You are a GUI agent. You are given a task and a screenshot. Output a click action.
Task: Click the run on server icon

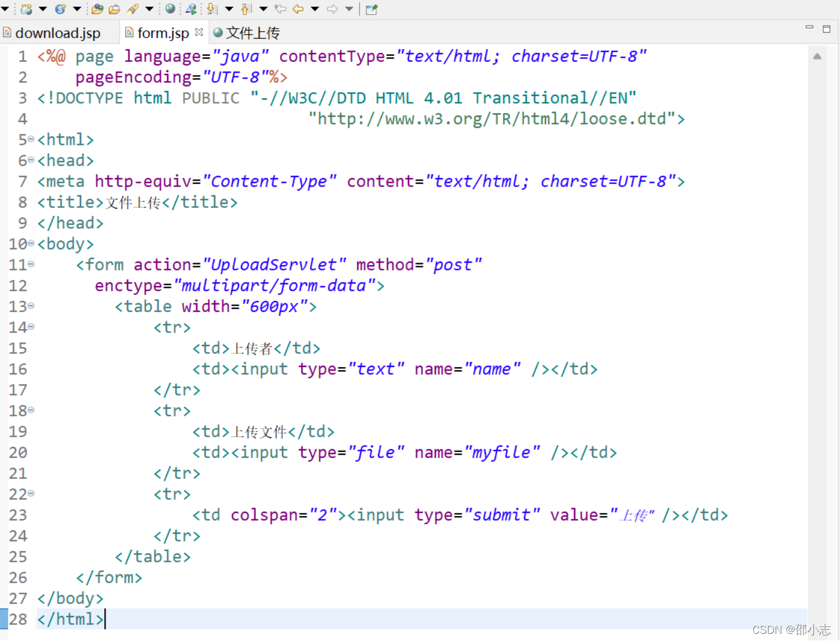click(x=191, y=9)
